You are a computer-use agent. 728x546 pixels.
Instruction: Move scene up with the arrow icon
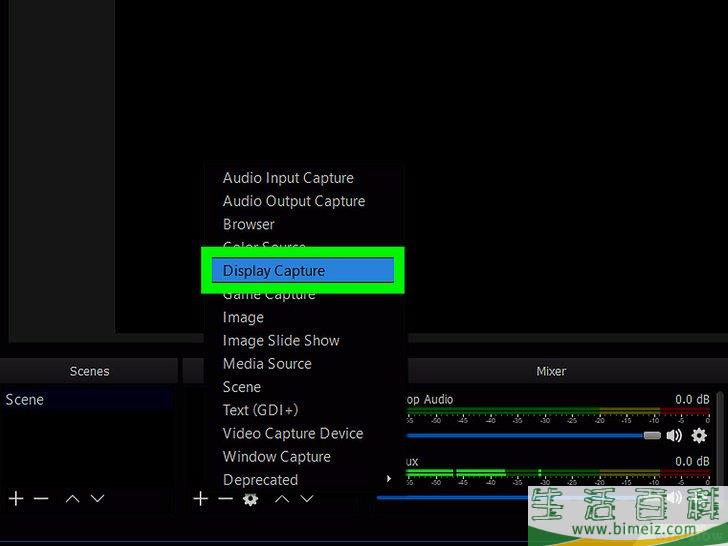(72, 498)
